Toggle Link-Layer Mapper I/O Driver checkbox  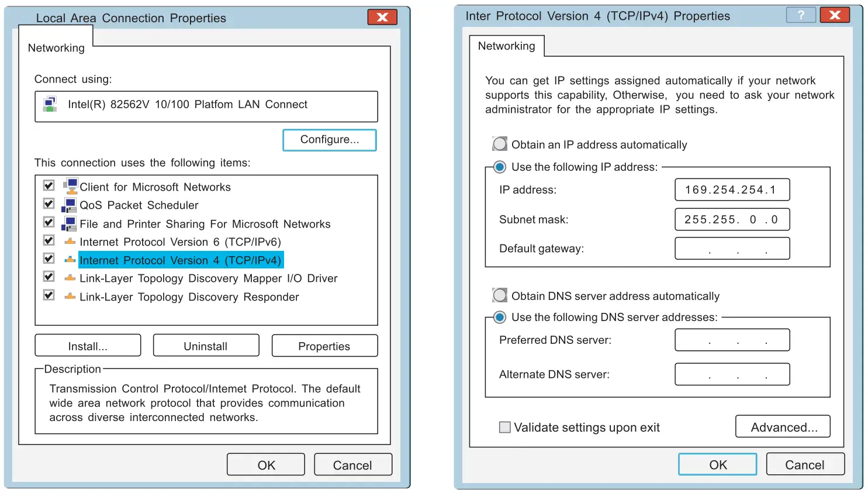tap(49, 277)
